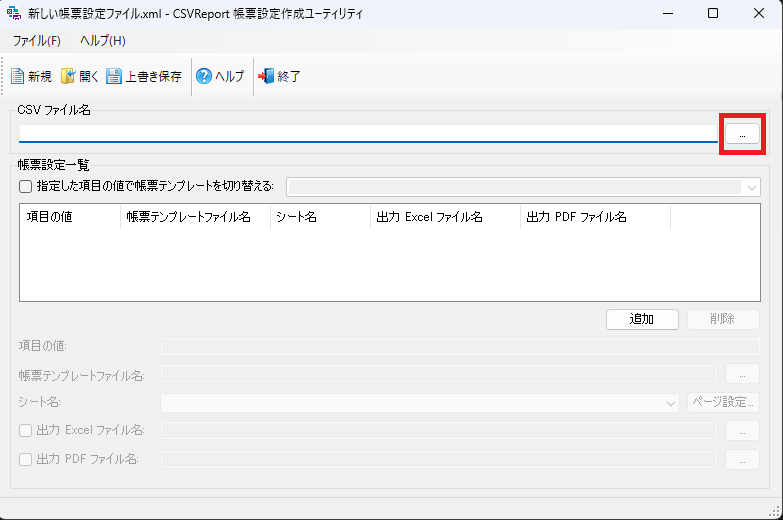Screen dimensions: 783x520
Task: Click the 帳票テンプレートファイル名 text field
Action: tap(439, 374)
